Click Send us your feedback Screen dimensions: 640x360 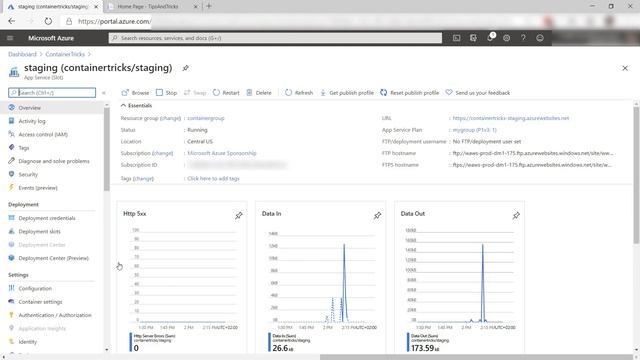(478, 93)
